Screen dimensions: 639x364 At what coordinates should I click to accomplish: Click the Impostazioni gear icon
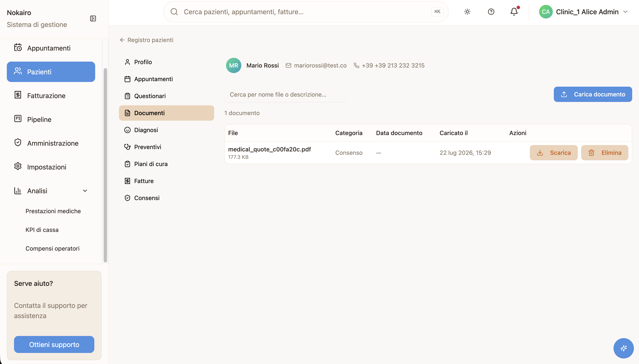click(x=18, y=166)
